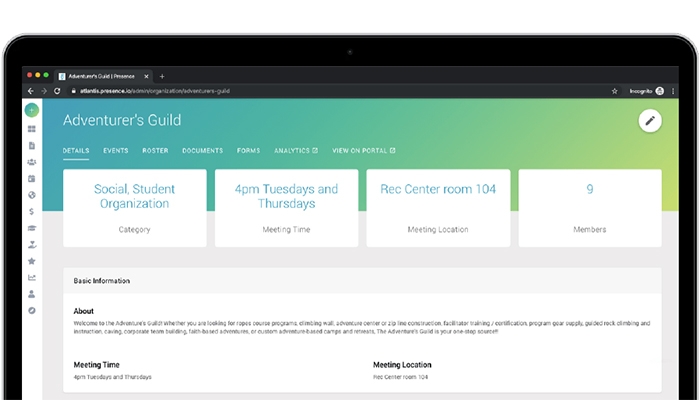
Task: Click the Social, Student Organization category card
Action: pyautogui.click(x=135, y=208)
